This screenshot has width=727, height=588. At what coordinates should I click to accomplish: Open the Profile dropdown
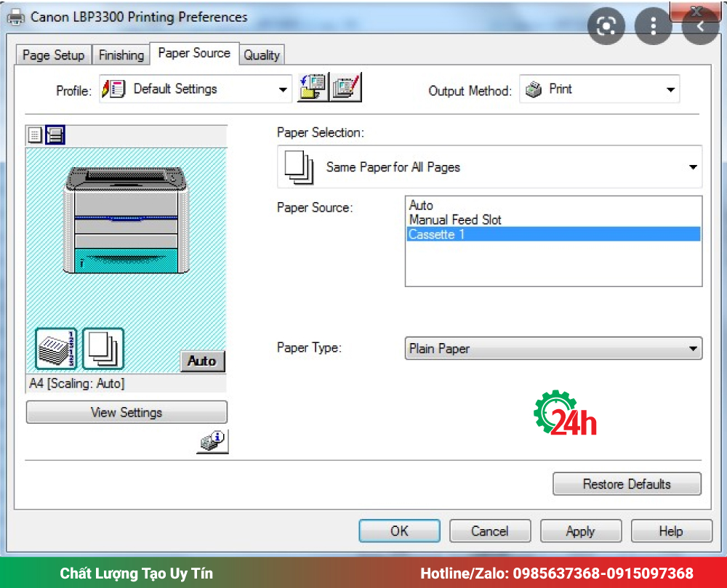pyautogui.click(x=195, y=89)
